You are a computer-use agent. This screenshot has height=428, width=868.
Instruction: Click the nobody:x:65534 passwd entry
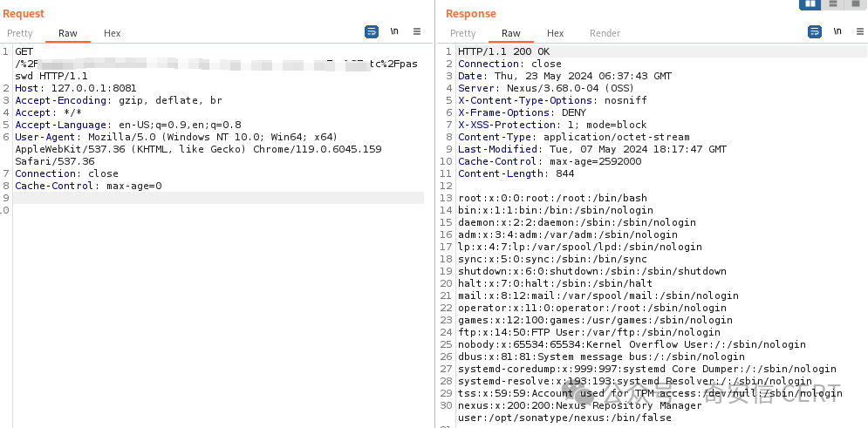(x=632, y=343)
